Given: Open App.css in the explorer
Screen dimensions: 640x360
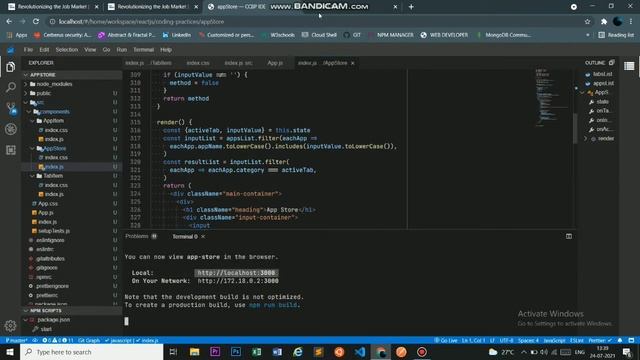Looking at the screenshot, I should pos(48,203).
